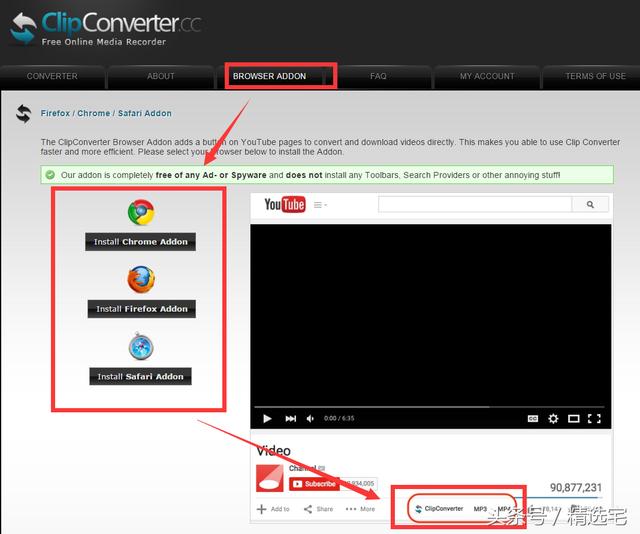Click the Share button
The image size is (640, 534).
click(318, 509)
